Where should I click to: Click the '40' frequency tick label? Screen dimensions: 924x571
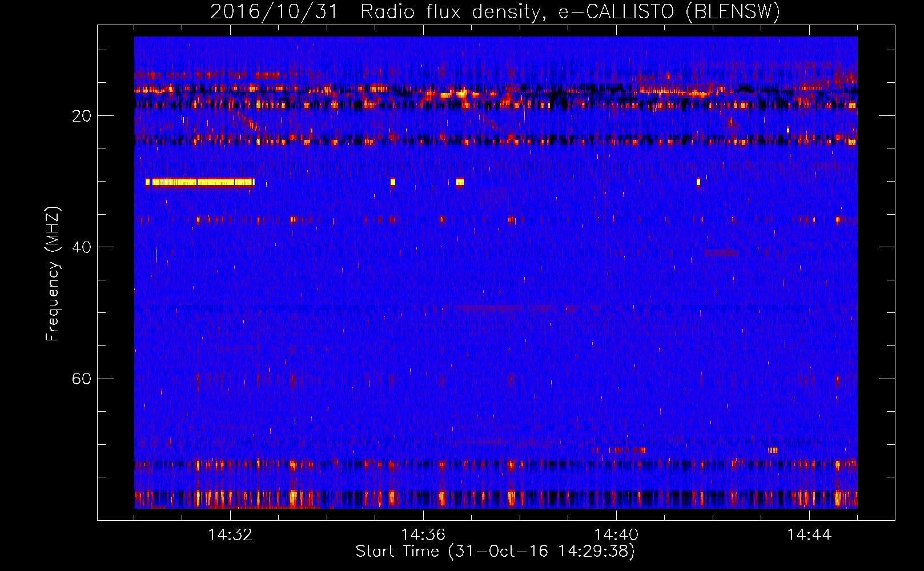click(81, 247)
